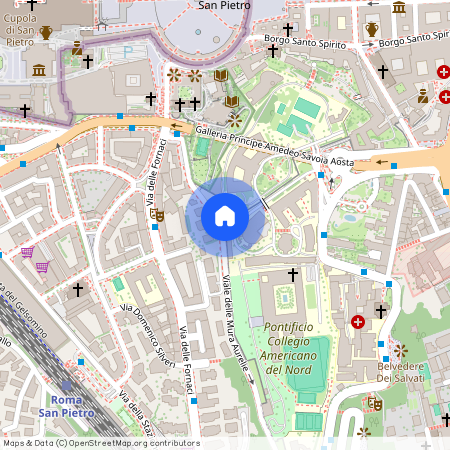
Task: Select the Roma San Pietro station label
Action: 66,406
